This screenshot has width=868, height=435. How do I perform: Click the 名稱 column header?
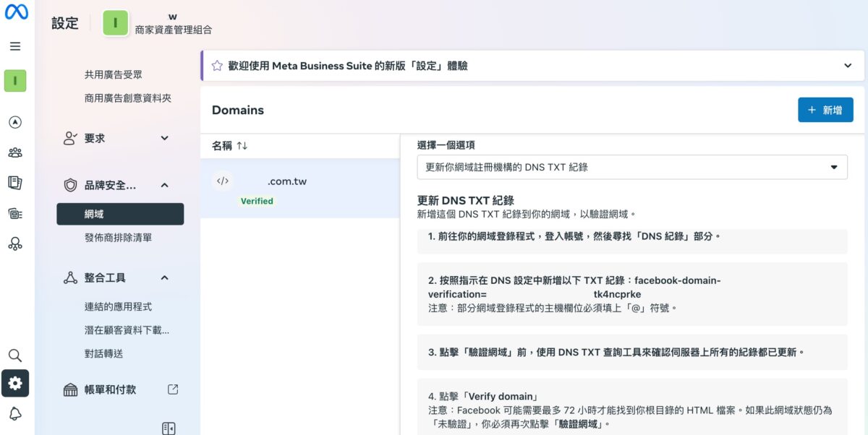pos(222,146)
